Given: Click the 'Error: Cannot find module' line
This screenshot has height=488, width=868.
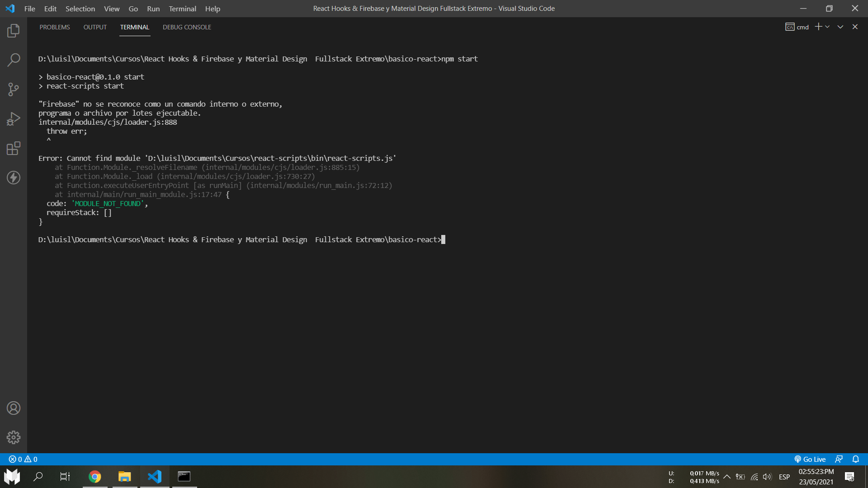Looking at the screenshot, I should pos(217,158).
